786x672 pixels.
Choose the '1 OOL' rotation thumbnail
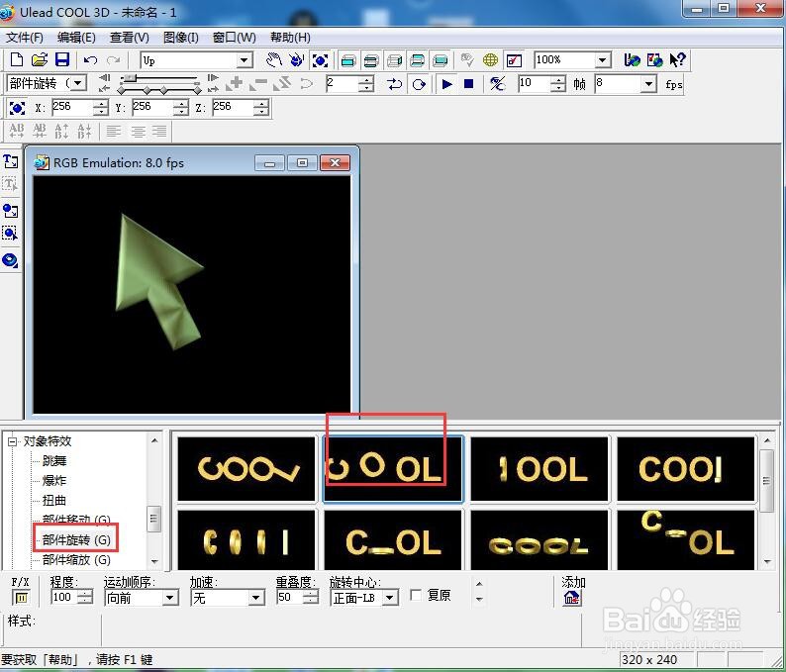coord(540,469)
